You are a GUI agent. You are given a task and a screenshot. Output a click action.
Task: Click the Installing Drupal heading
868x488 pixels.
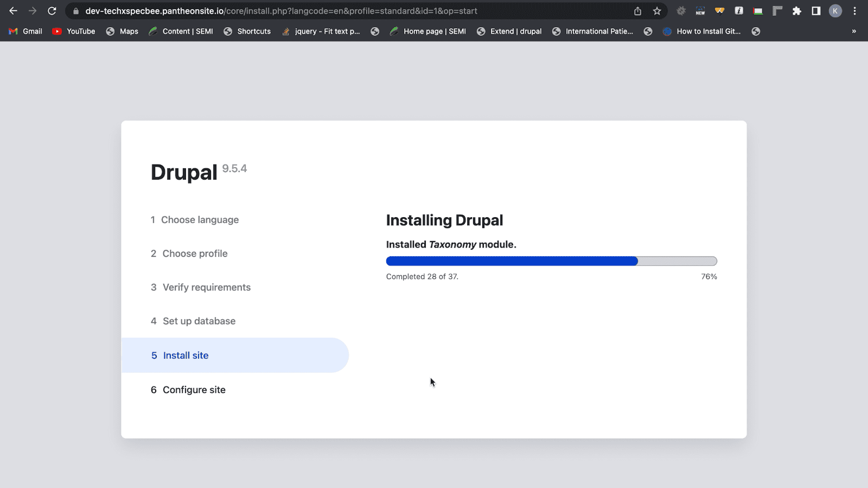[444, 220]
